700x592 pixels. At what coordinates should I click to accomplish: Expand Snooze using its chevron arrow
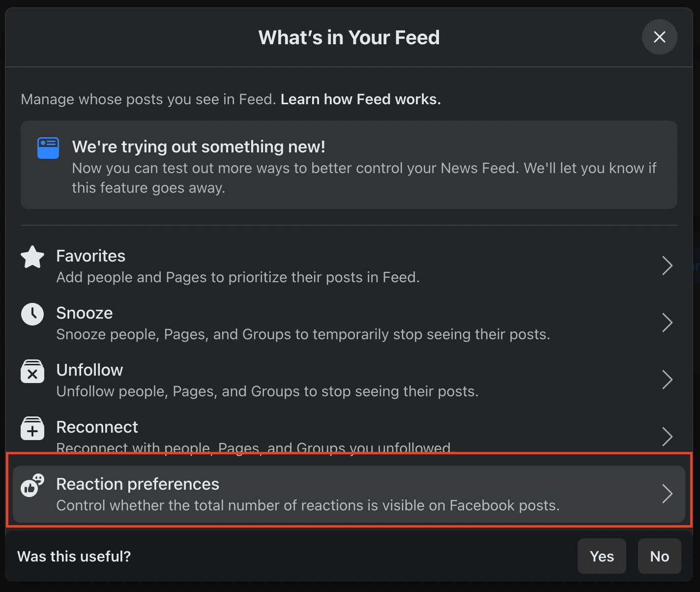(x=667, y=323)
